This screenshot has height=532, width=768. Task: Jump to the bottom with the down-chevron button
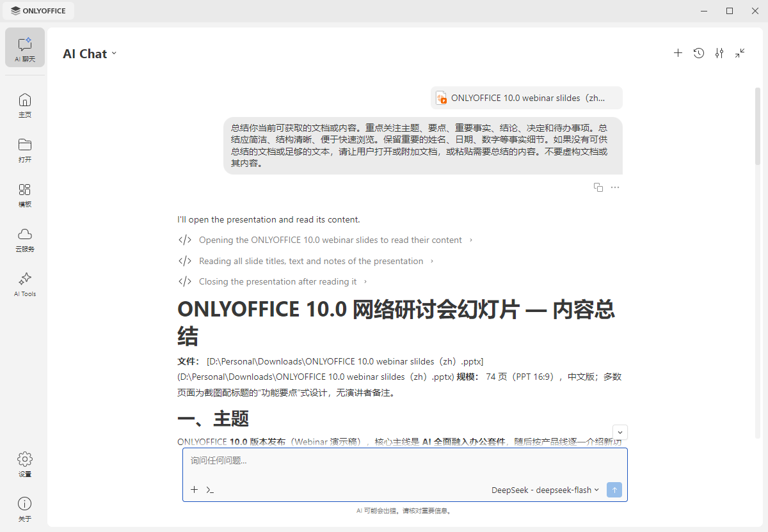click(x=620, y=432)
